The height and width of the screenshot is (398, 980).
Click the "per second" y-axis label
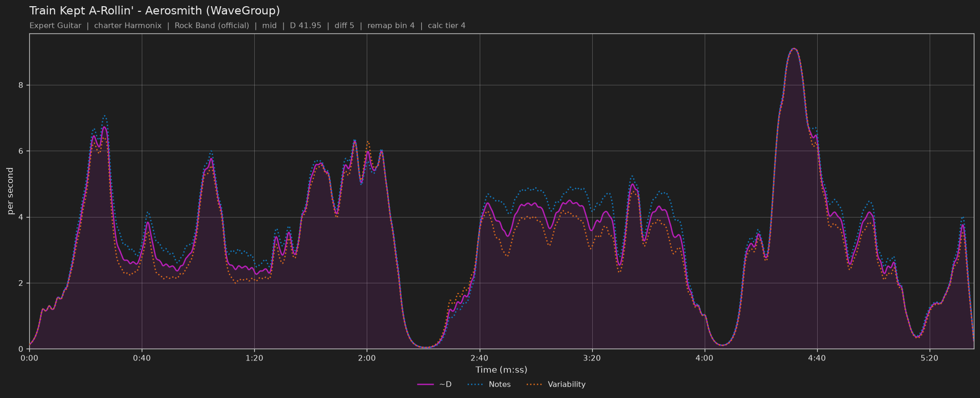click(10, 191)
